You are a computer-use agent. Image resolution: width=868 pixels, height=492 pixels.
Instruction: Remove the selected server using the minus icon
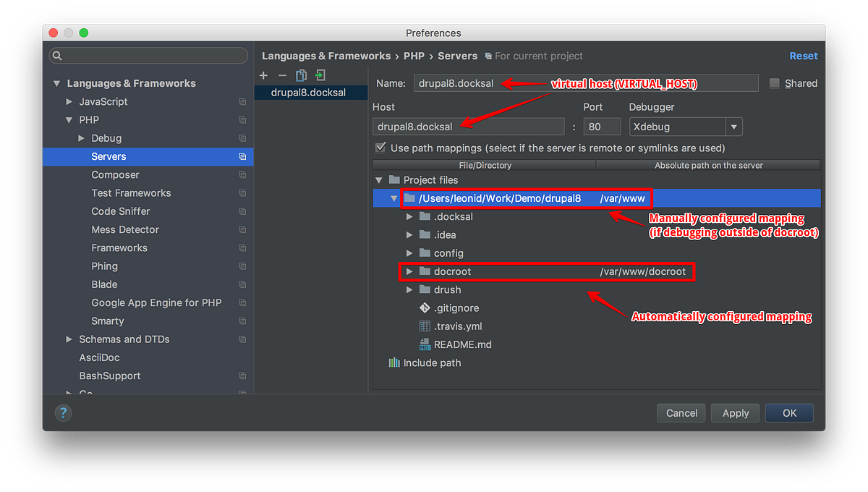click(x=282, y=75)
